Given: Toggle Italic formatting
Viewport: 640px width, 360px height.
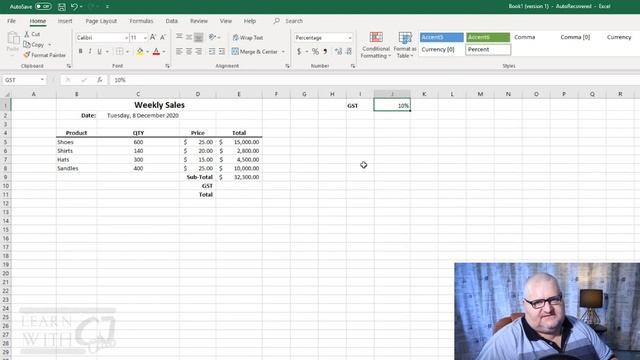Looking at the screenshot, I should click(90, 51).
